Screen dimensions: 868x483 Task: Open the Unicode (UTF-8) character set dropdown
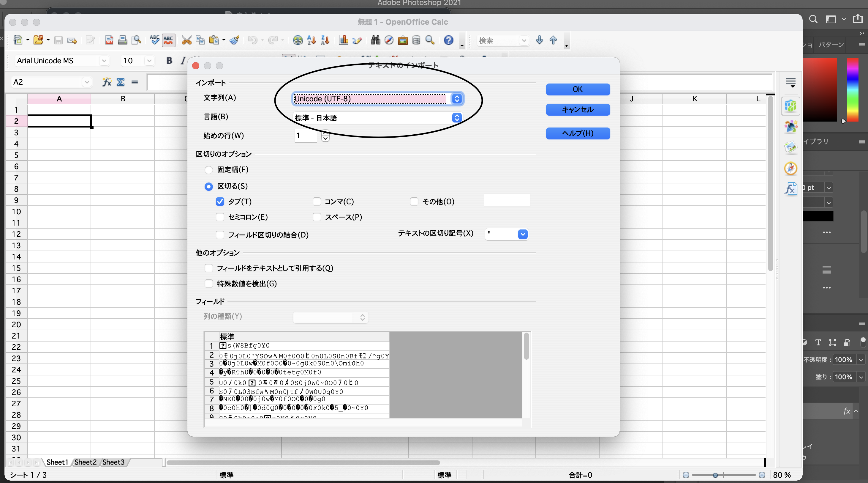(x=457, y=98)
